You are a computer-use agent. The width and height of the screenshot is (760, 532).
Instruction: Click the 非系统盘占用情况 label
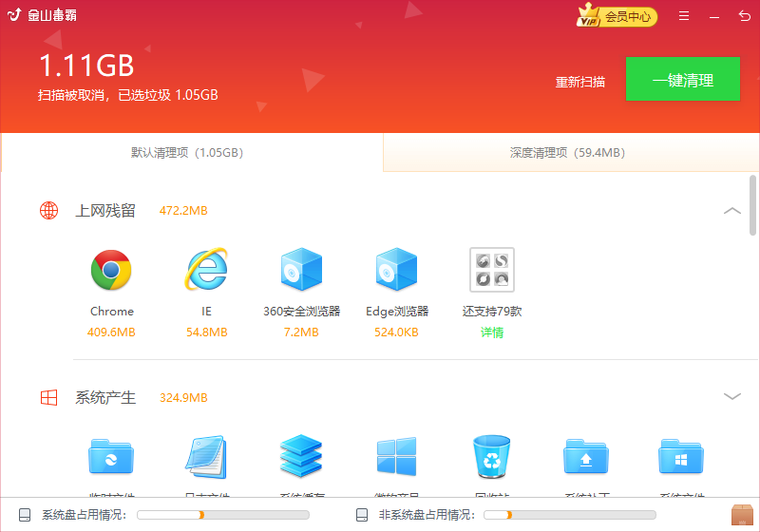tap(427, 515)
